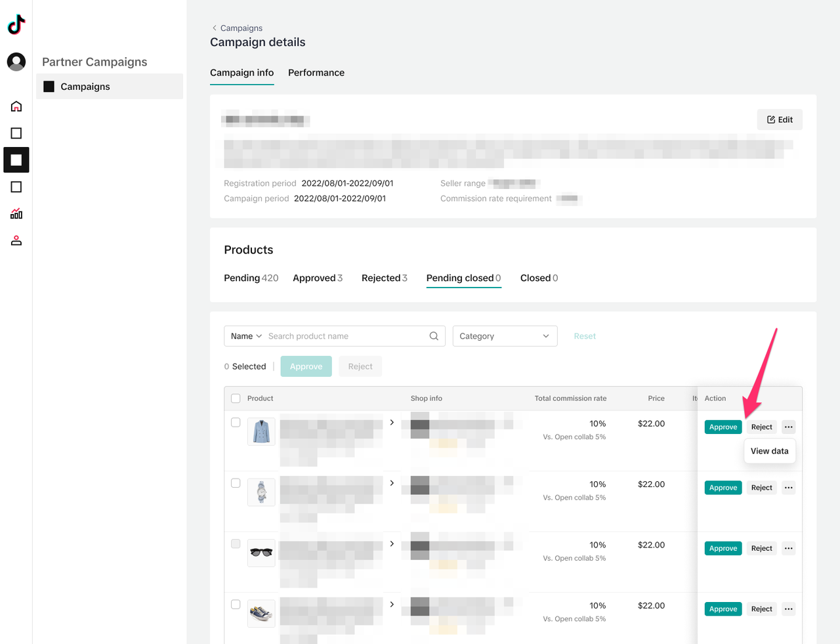The image size is (840, 644).
Task: Choose View data from the popup menu
Action: pos(769,451)
